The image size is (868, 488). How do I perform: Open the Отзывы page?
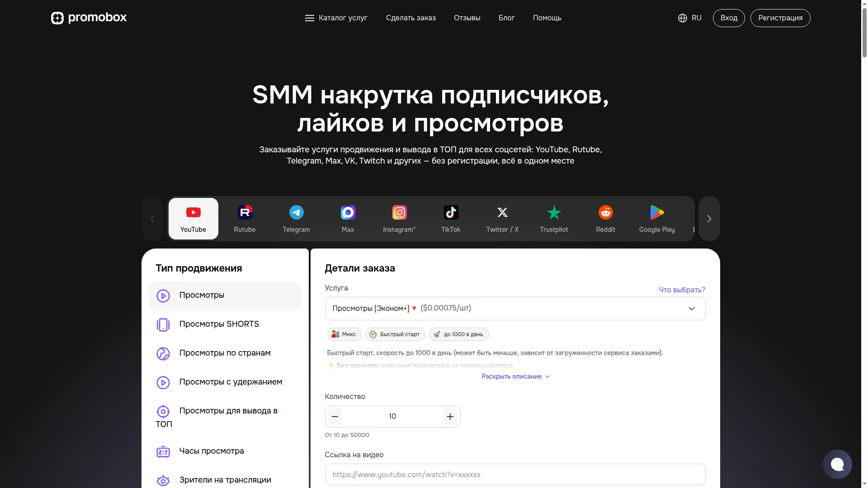point(467,18)
